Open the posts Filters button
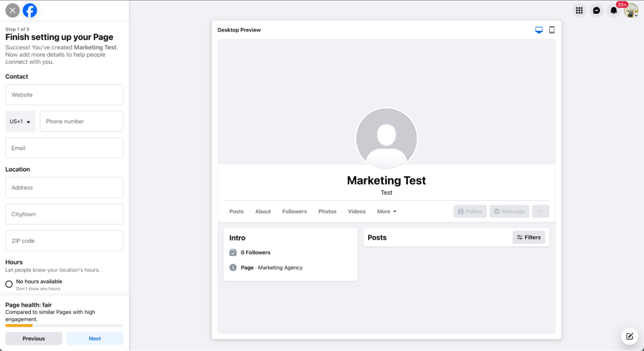 coord(529,237)
